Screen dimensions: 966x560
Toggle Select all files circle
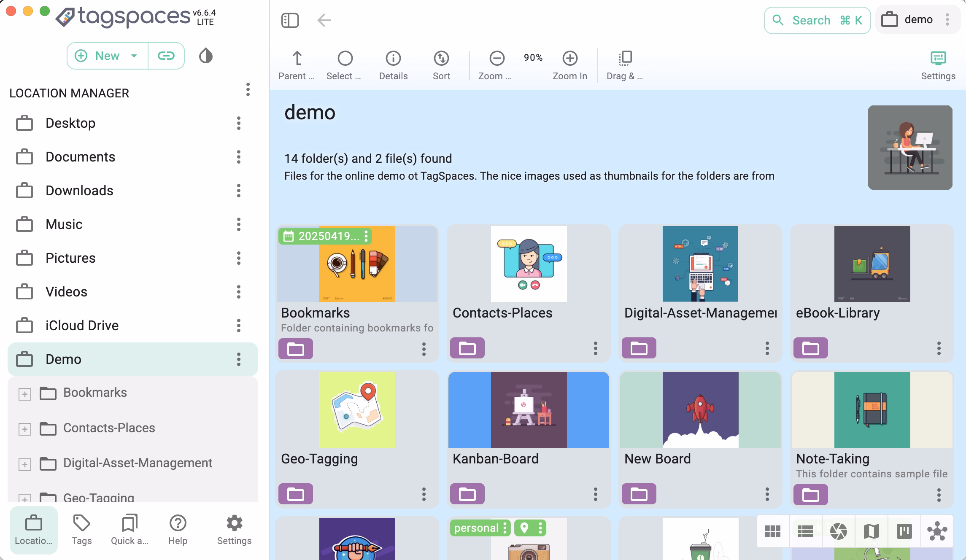click(x=345, y=58)
